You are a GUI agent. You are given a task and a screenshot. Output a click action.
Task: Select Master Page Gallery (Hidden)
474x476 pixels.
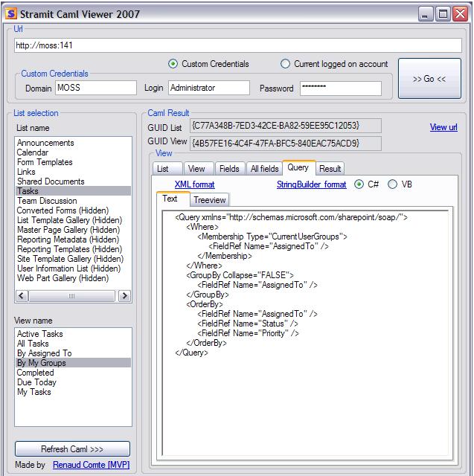(73, 230)
